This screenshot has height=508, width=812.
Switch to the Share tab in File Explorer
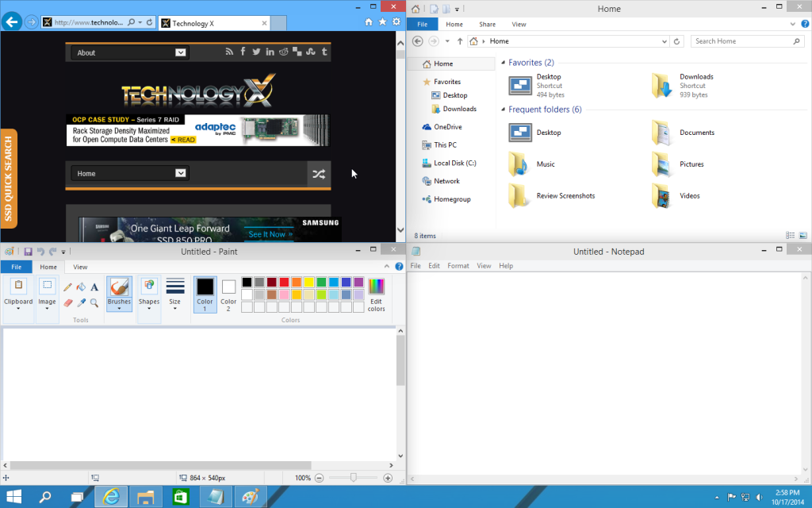click(x=487, y=25)
